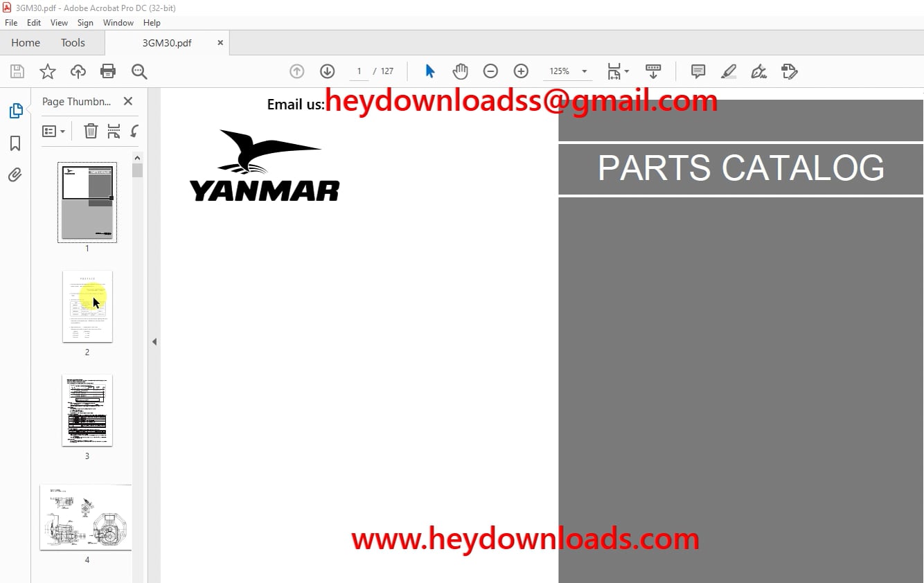Image resolution: width=924 pixels, height=583 pixels.
Task: Open the Page Thumbnails sidebar icon
Action: [15, 111]
